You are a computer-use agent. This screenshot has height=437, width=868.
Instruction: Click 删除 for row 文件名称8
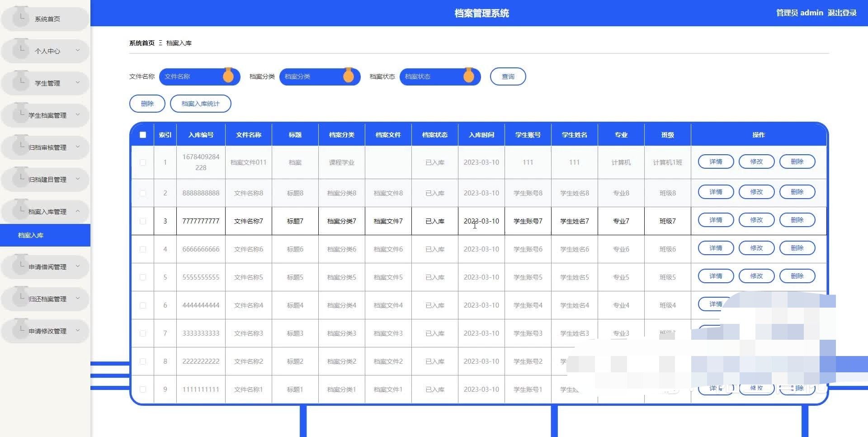pyautogui.click(x=797, y=192)
